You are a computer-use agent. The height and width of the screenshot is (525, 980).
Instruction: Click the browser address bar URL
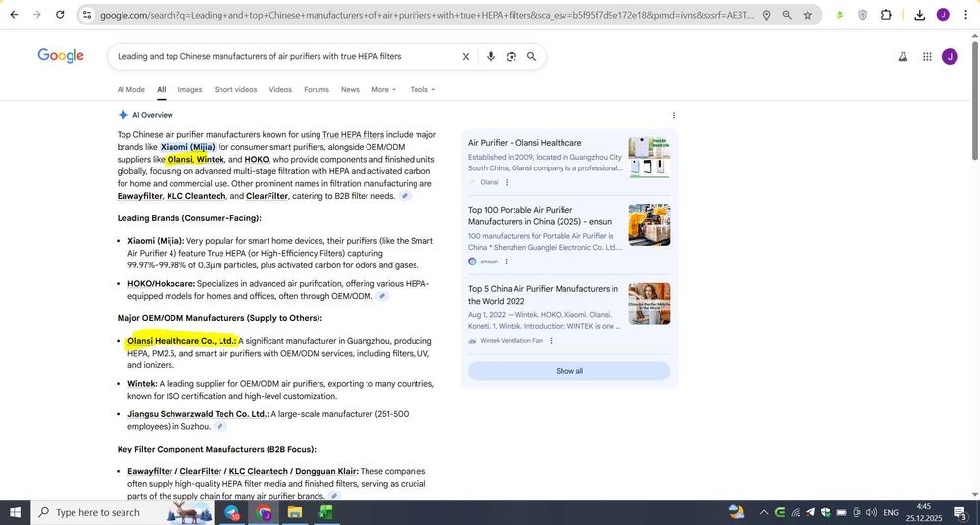click(426, 15)
